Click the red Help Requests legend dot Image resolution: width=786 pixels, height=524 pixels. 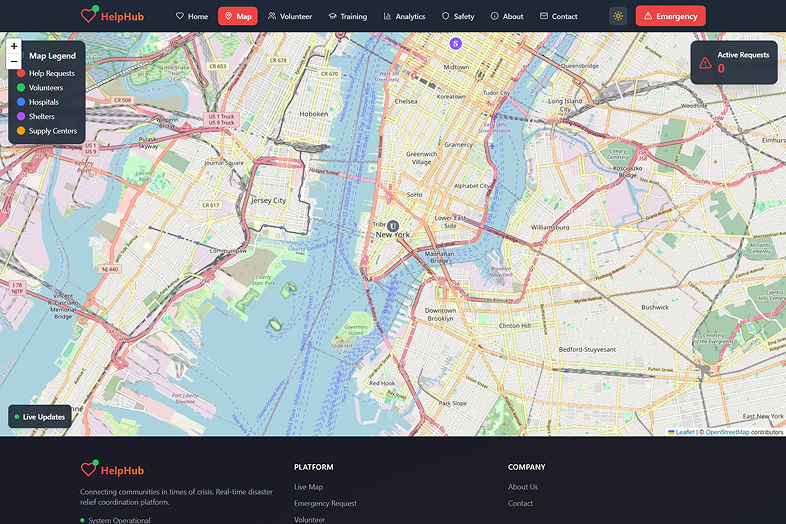click(21, 73)
